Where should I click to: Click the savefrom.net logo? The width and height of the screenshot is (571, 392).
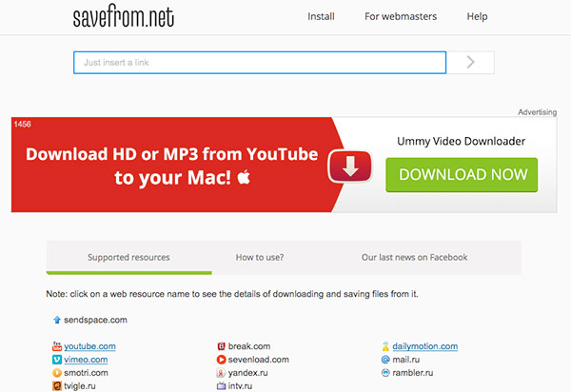123,15
